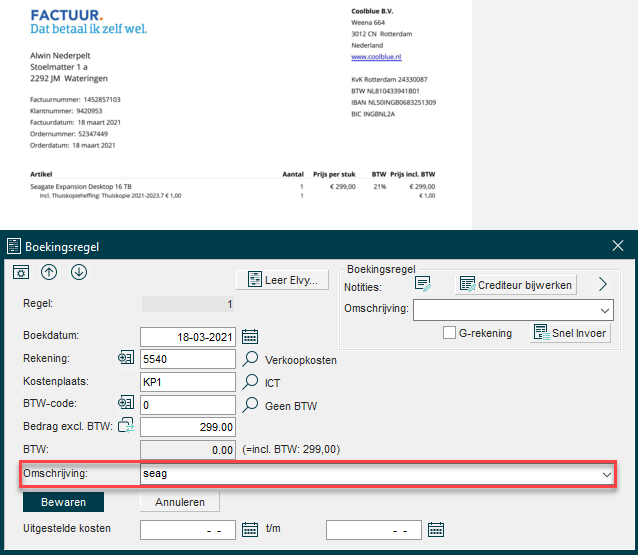This screenshot has width=638, height=555.
Task: Click the Bedrag excl. BTW field with 299.00
Action: 188,427
